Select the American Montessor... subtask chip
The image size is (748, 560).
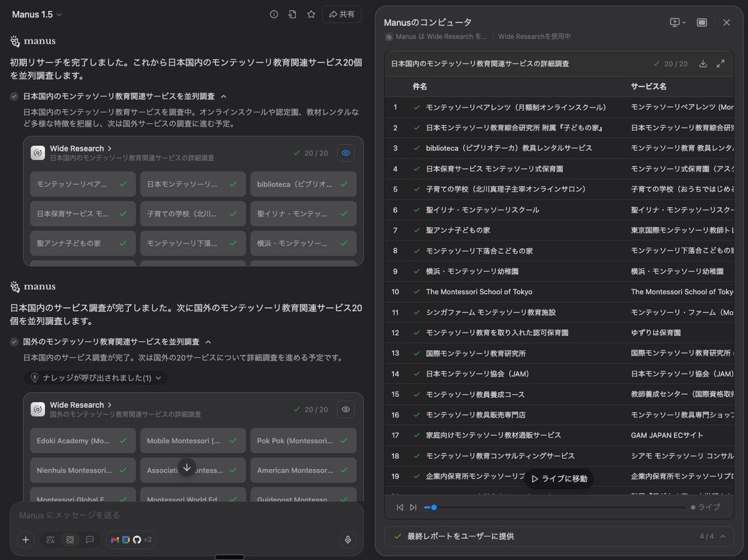point(304,470)
